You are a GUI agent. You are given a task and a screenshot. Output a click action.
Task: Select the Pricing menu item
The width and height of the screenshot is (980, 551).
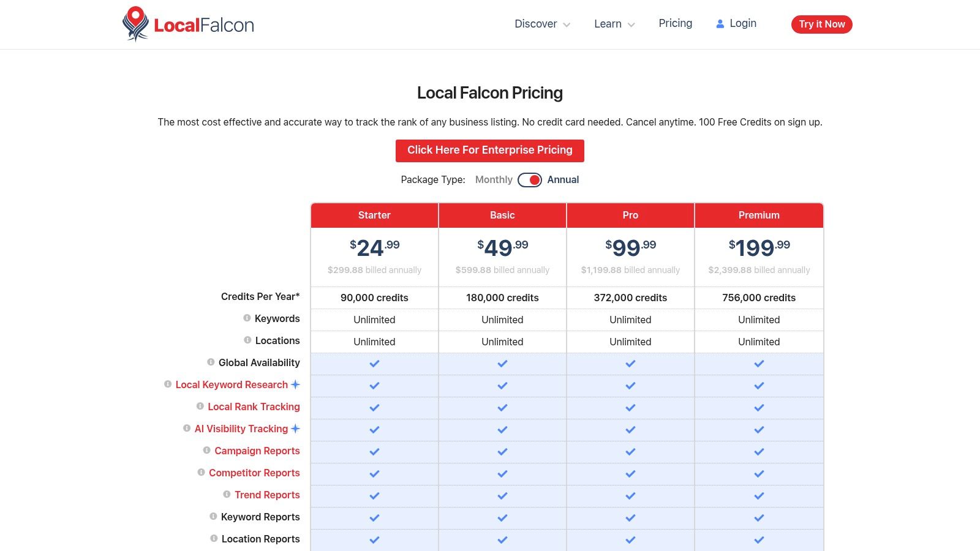(x=675, y=23)
